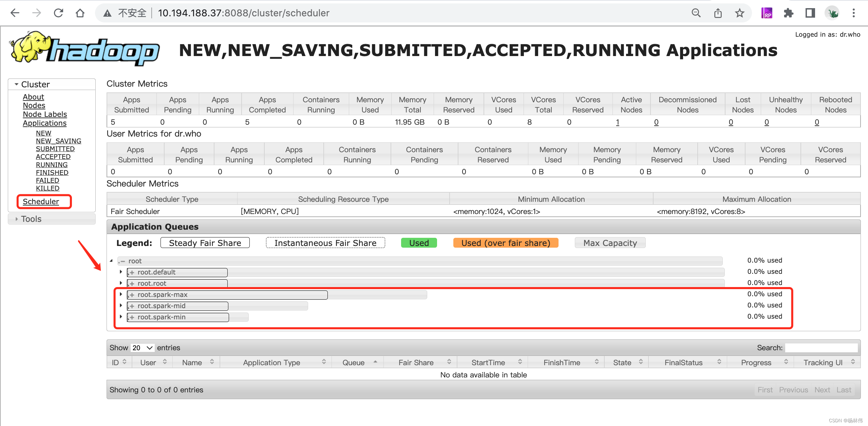868x426 pixels.
Task: Open the Node Labels link
Action: point(45,114)
